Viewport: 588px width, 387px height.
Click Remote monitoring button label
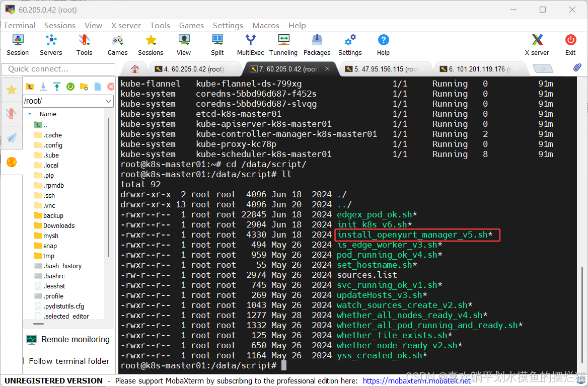(76, 339)
